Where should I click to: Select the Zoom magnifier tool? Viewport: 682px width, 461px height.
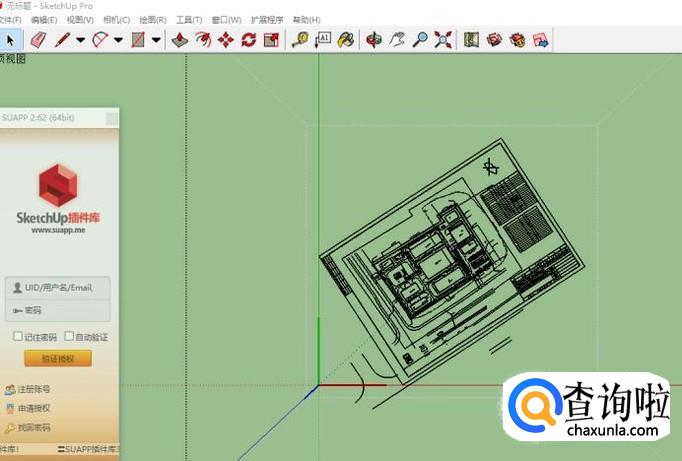tap(420, 40)
